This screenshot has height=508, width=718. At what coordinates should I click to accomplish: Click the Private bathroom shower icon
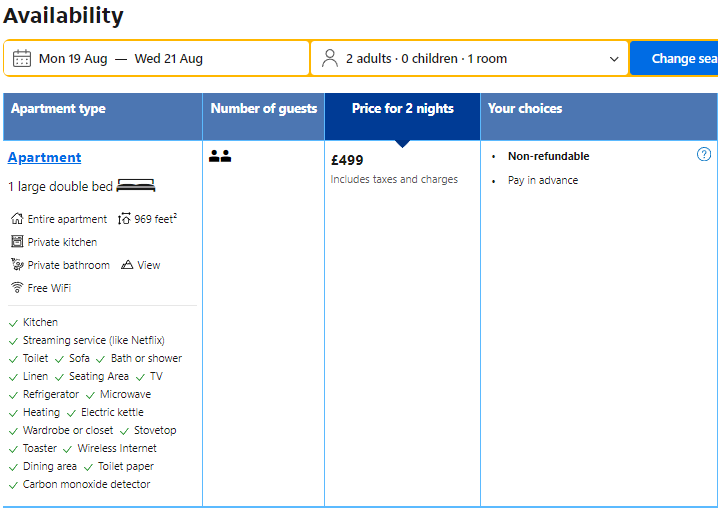(17, 265)
